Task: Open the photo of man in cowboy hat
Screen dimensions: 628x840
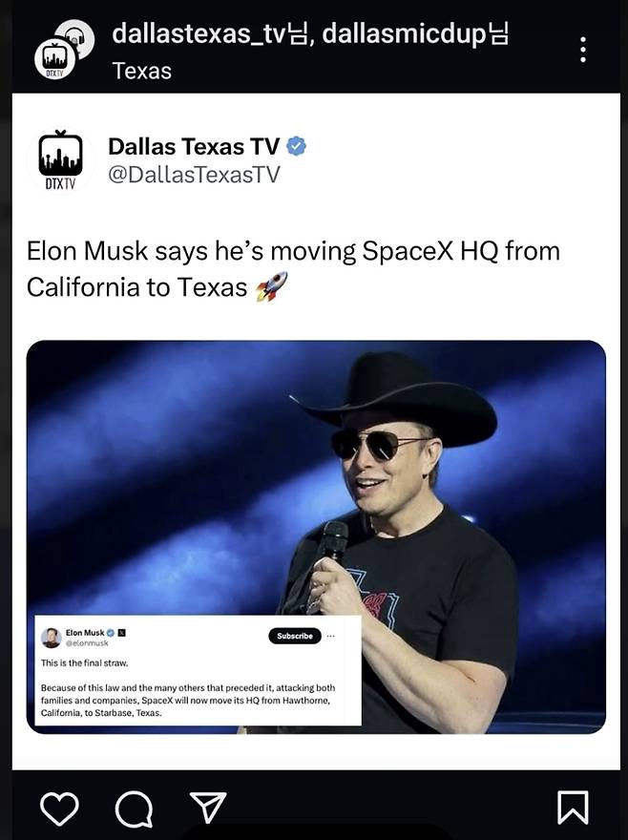Action: [316, 536]
